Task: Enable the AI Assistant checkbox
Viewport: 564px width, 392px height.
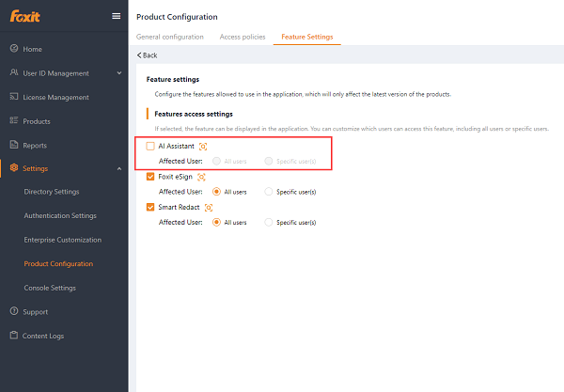Action: (x=150, y=147)
